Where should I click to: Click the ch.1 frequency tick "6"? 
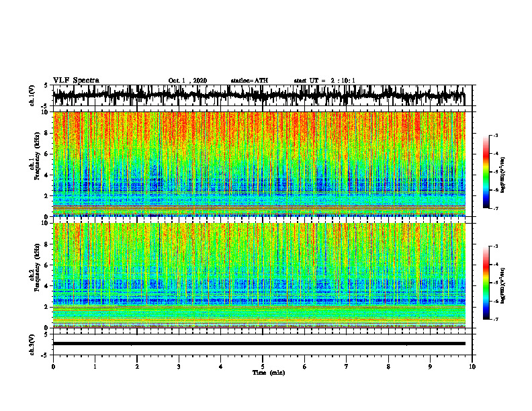click(46, 154)
